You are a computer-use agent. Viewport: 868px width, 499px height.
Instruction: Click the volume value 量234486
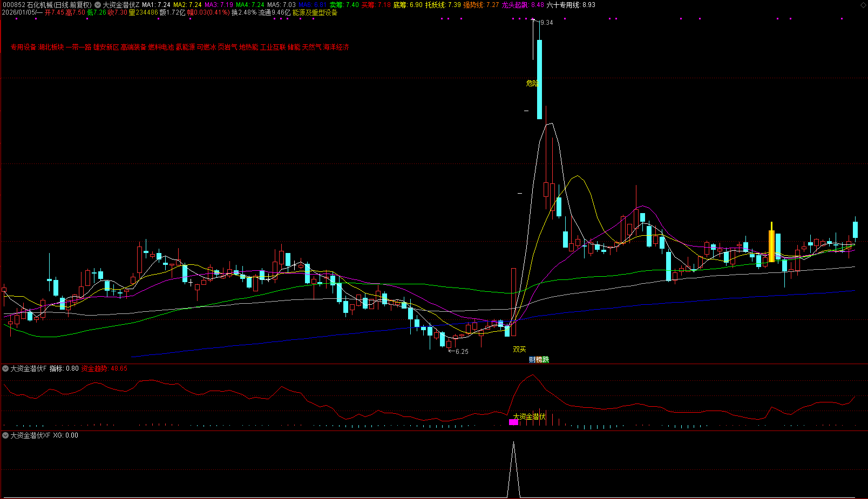pyautogui.click(x=144, y=12)
